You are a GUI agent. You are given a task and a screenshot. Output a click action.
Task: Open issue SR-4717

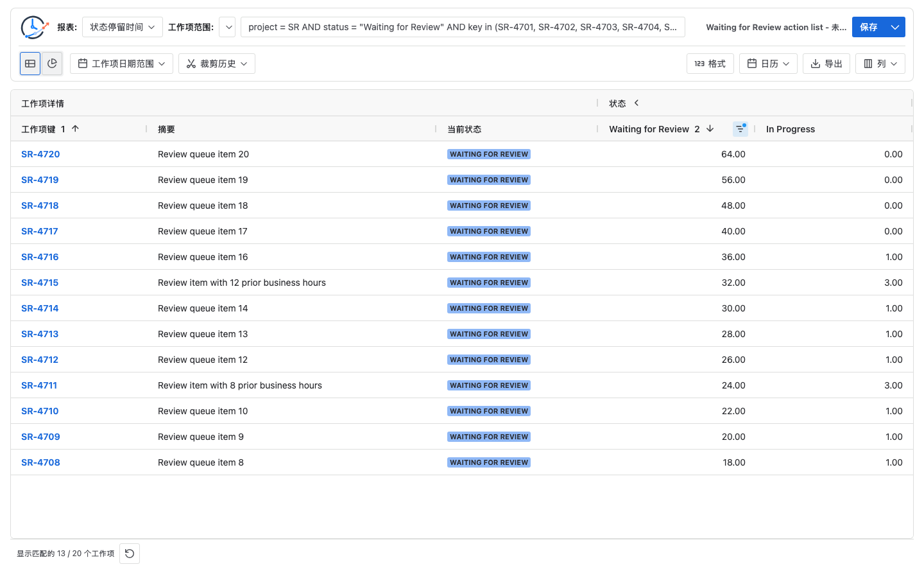coord(40,231)
